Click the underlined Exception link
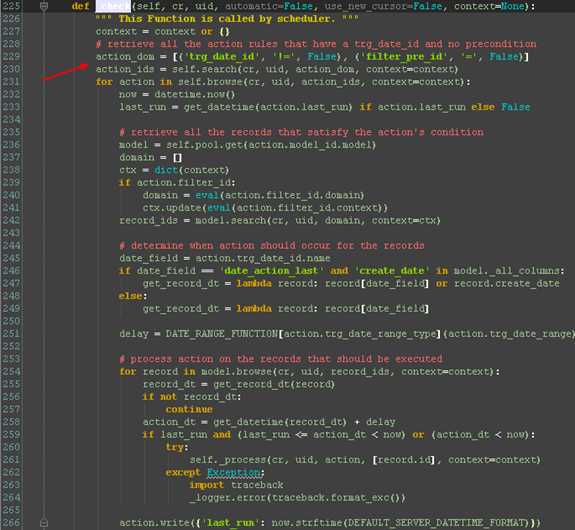Image resolution: width=575 pixels, height=530 pixels. pos(234,472)
